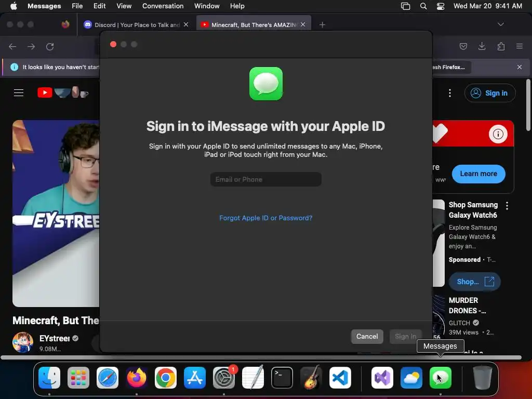532x399 pixels.
Task: Open ad info circle icon
Action: (x=498, y=134)
